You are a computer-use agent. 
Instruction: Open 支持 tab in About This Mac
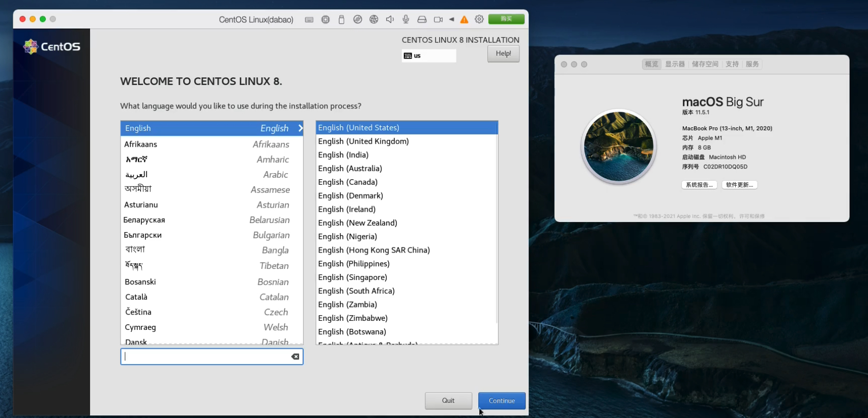click(x=732, y=64)
